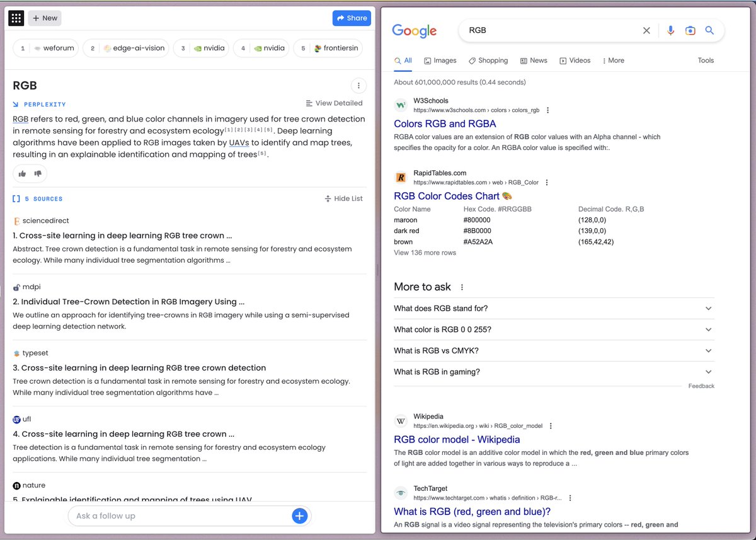The width and height of the screenshot is (756, 540).
Task: Open the apps grid icon in Perplexity
Action: (16, 18)
